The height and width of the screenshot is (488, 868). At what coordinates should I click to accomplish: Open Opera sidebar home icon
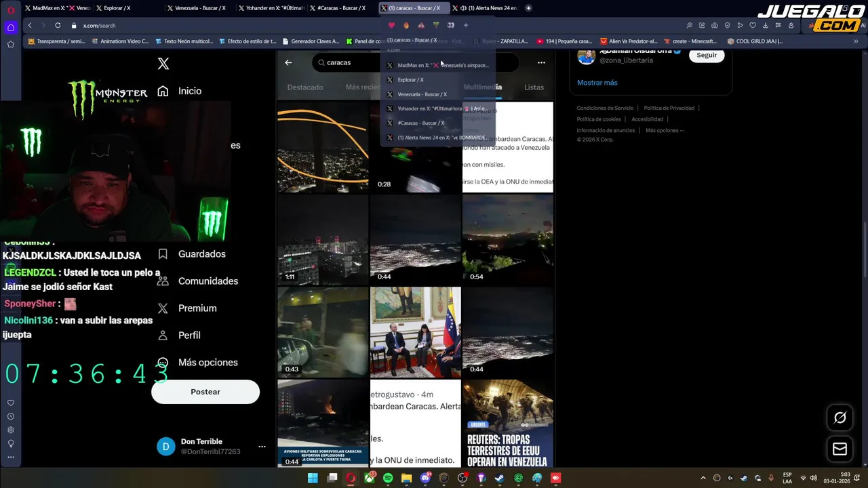[x=11, y=28]
